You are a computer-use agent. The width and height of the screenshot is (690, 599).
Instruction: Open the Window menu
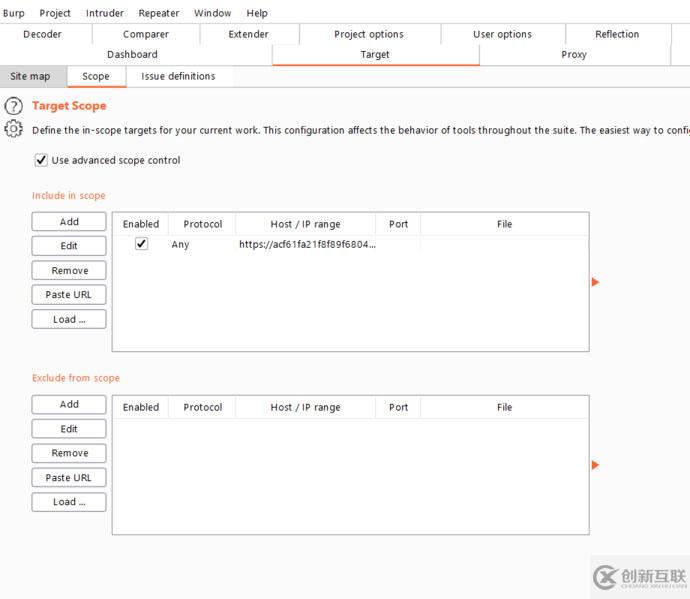tap(213, 13)
